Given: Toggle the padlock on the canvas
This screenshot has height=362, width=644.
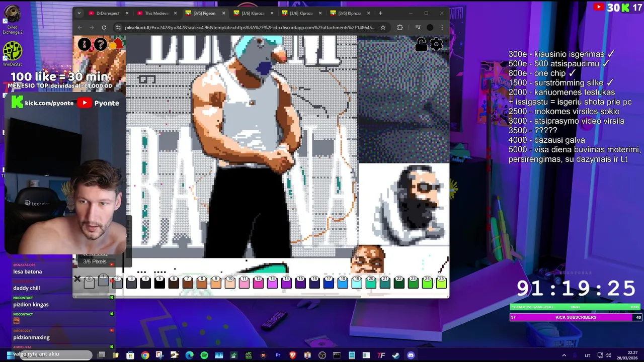Looking at the screenshot, I should (x=421, y=45).
